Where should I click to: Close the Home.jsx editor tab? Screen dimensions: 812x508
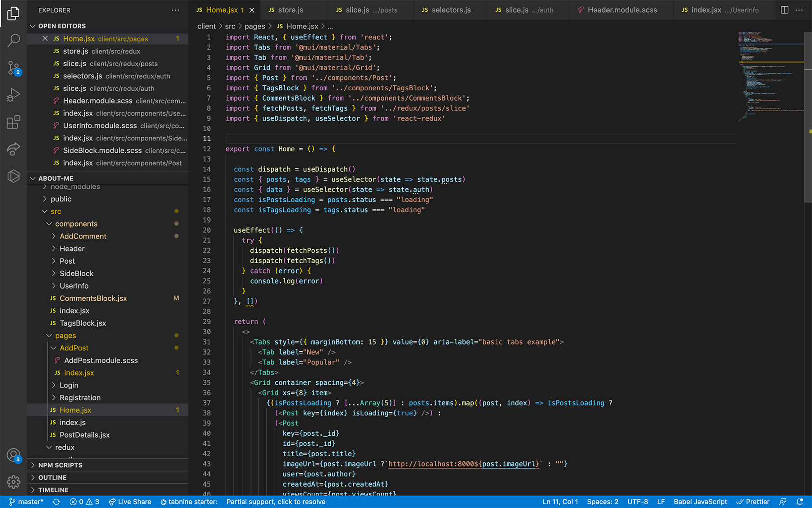pos(252,10)
